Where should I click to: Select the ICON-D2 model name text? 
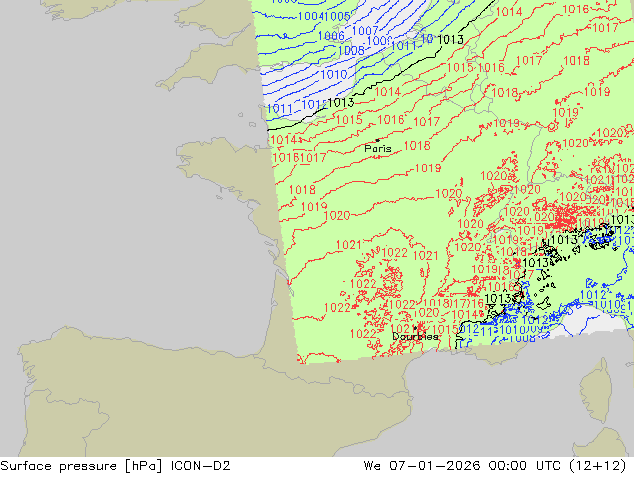(201, 466)
